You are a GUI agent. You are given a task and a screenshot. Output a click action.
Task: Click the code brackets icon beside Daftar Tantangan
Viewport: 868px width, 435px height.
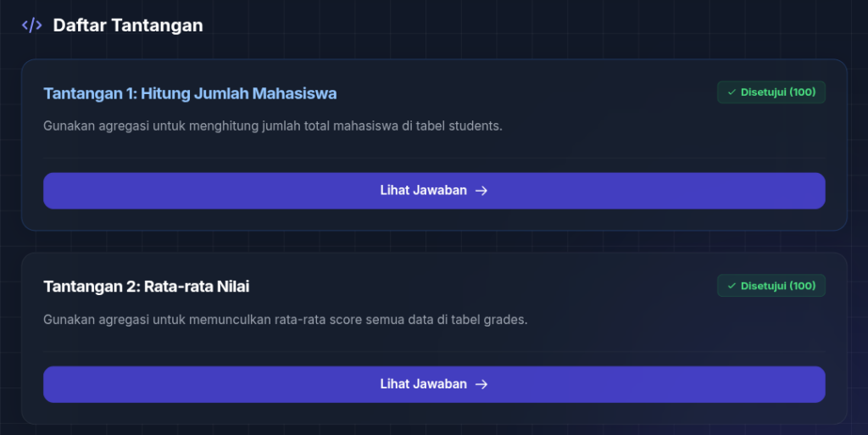click(x=31, y=25)
